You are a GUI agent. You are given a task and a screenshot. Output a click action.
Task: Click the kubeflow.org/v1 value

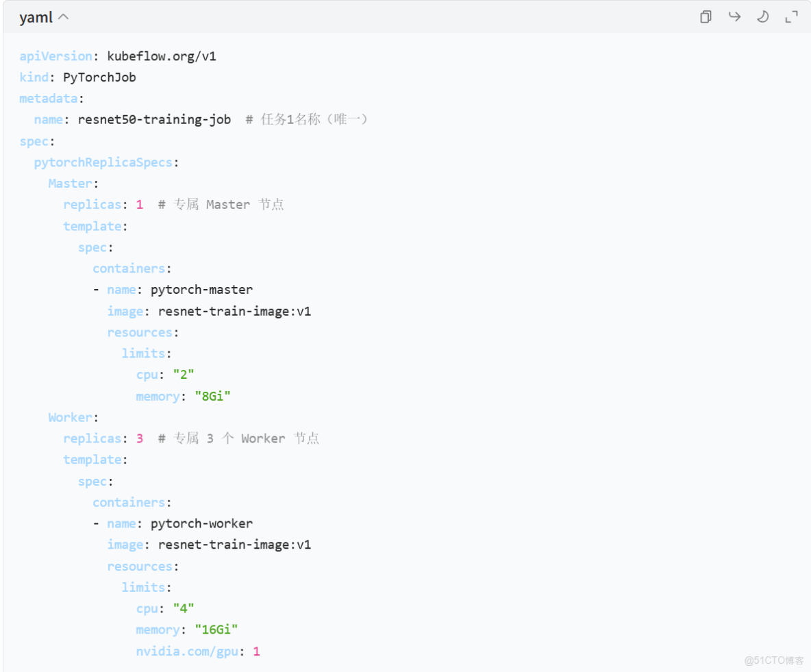[162, 56]
